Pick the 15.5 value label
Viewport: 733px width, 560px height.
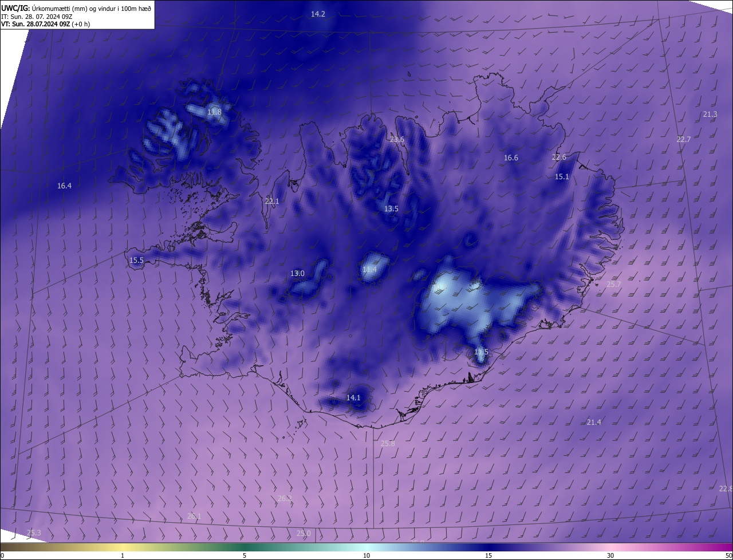pos(136,260)
